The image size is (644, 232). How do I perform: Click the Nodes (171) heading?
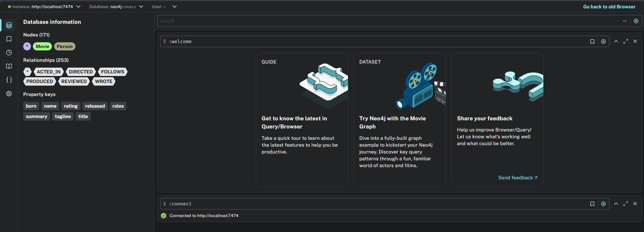tap(36, 35)
